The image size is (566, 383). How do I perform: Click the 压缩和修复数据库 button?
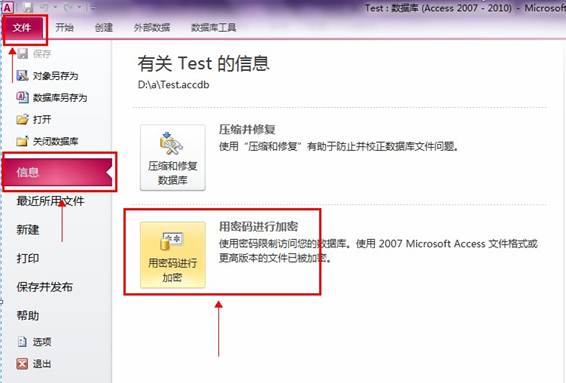(x=173, y=157)
